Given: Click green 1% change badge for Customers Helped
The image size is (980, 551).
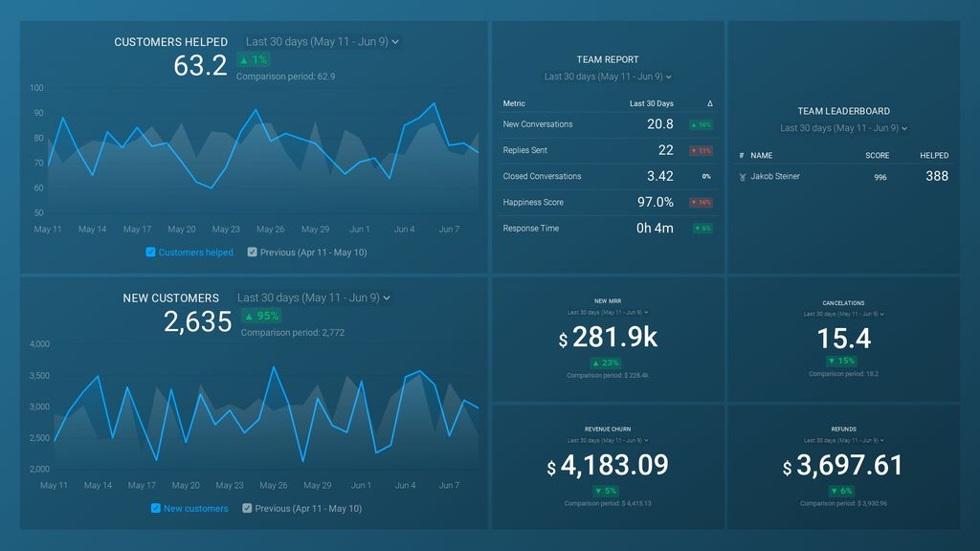Looking at the screenshot, I should (253, 60).
